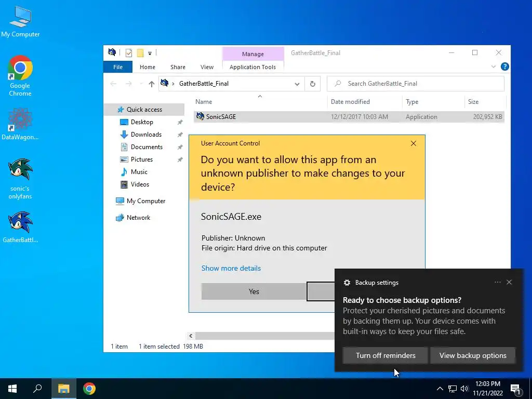Open My Computer in navigation pane
The width and height of the screenshot is (532, 399).
(x=146, y=201)
